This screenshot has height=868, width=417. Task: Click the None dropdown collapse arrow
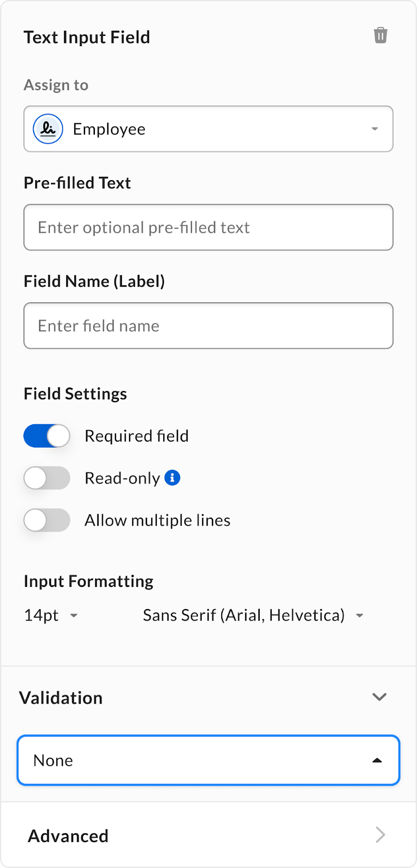pos(377,760)
